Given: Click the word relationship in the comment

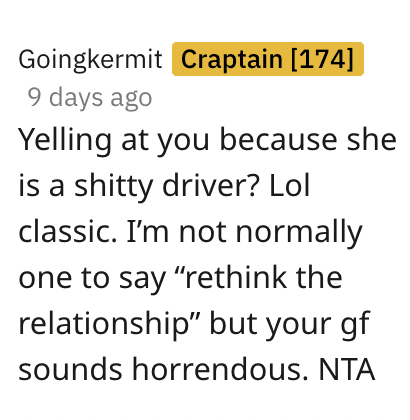Looking at the screenshot, I should click(x=104, y=324).
